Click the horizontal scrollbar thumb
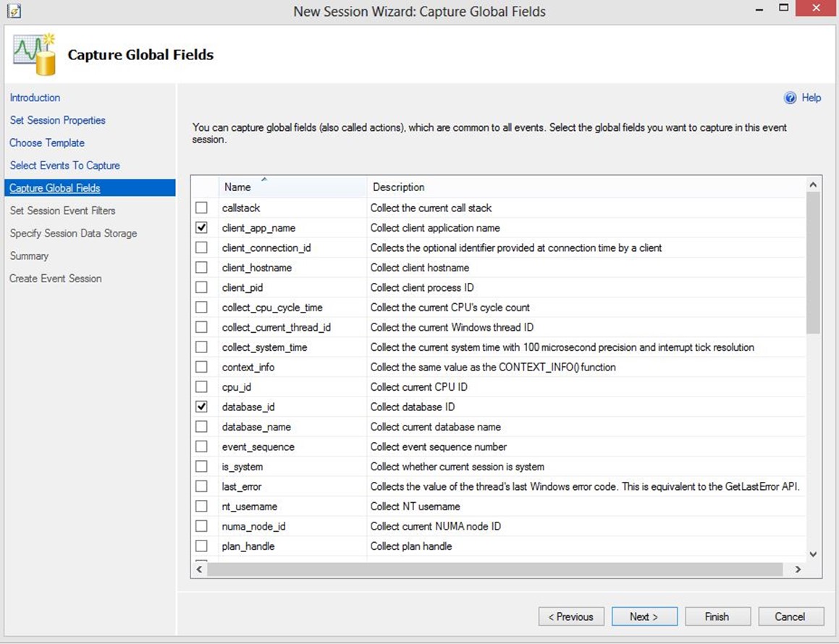Image resolution: width=839 pixels, height=644 pixels. 495,569
